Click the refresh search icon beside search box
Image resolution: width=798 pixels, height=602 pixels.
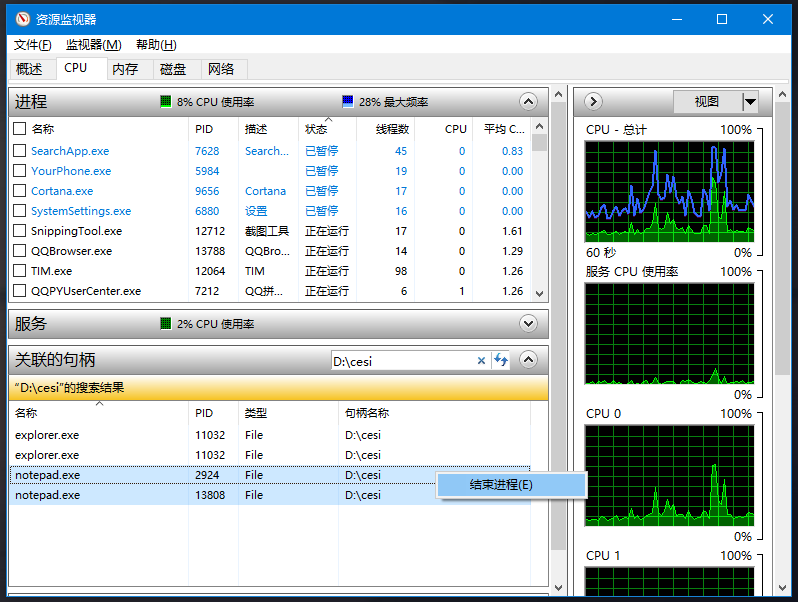tap(501, 361)
